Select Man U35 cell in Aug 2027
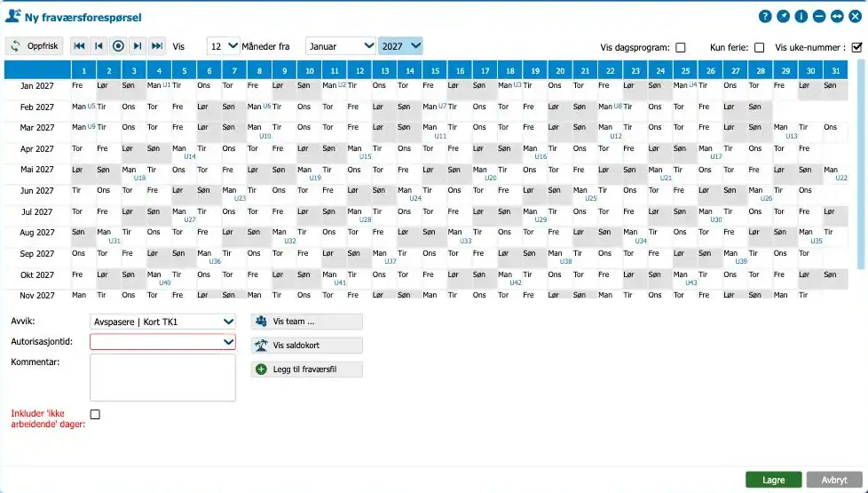The height and width of the screenshot is (493, 868). pyautogui.click(x=811, y=237)
